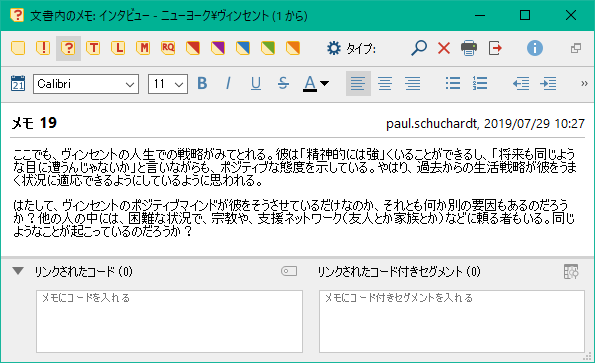Image resolution: width=595 pixels, height=363 pixels.
Task: Select the exclamation mark memo icon
Action: [x=43, y=48]
